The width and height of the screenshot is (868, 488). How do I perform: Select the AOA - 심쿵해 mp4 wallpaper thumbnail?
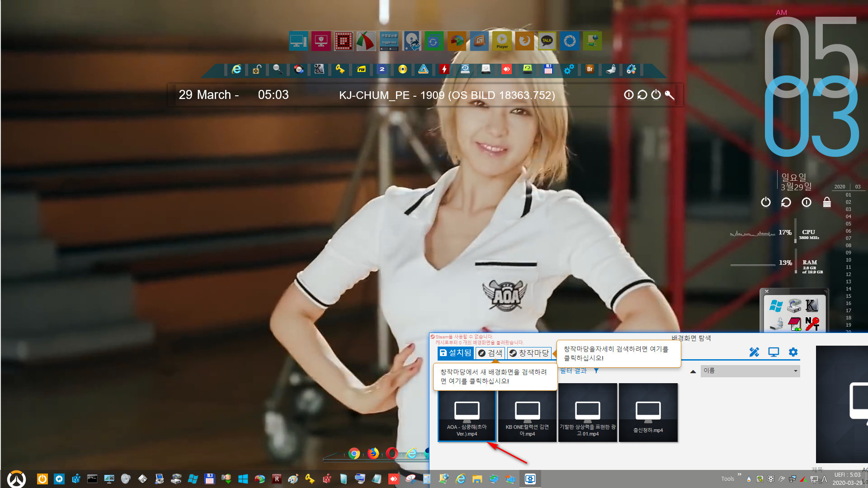(x=467, y=416)
